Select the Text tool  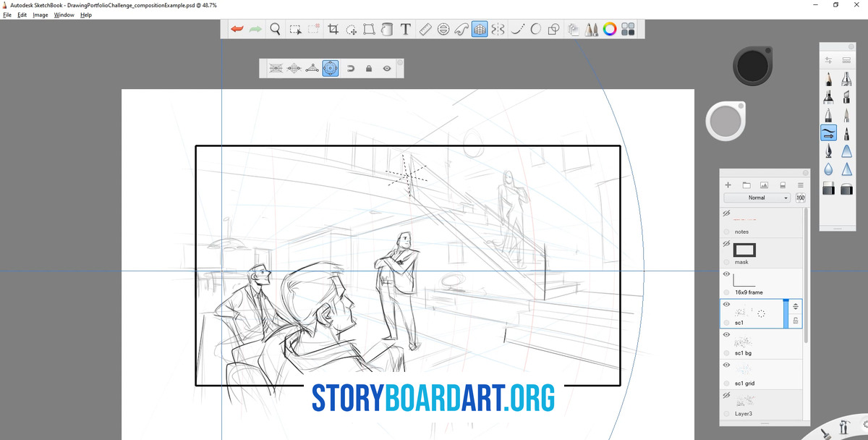tap(405, 29)
